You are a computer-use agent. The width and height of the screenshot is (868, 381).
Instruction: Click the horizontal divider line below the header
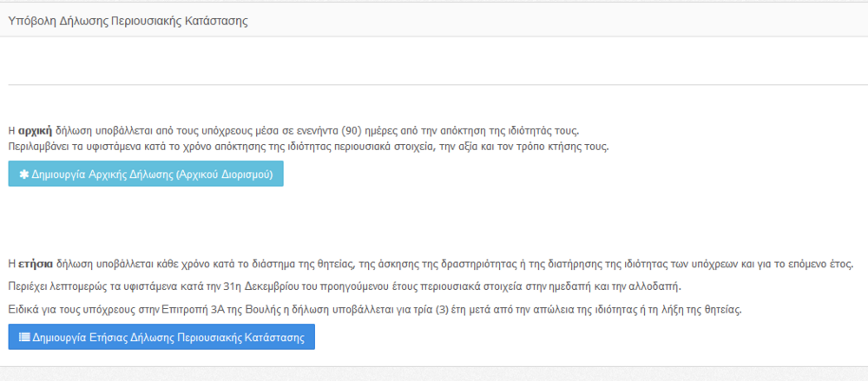pos(434,85)
